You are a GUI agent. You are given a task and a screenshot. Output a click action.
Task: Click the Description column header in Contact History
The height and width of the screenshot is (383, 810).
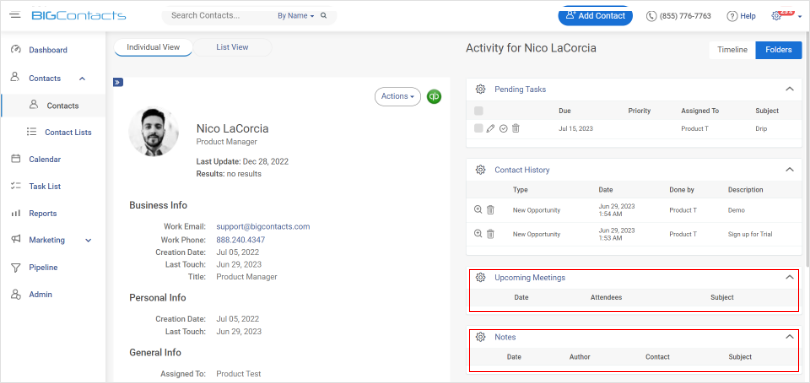pyautogui.click(x=745, y=190)
